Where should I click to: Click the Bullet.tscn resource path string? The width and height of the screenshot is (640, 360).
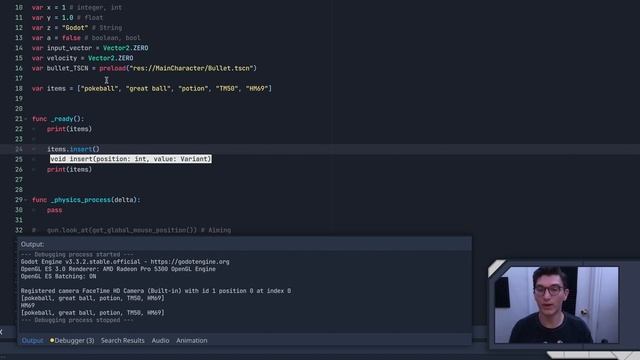(x=191, y=68)
